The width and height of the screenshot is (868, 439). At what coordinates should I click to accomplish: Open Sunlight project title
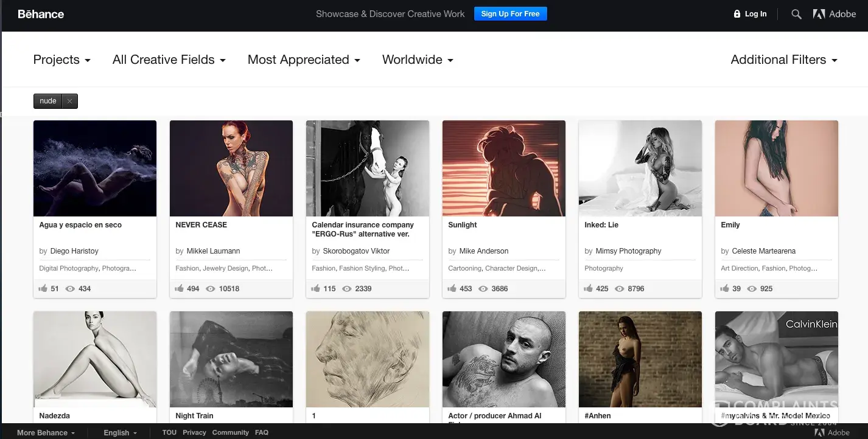coord(463,225)
